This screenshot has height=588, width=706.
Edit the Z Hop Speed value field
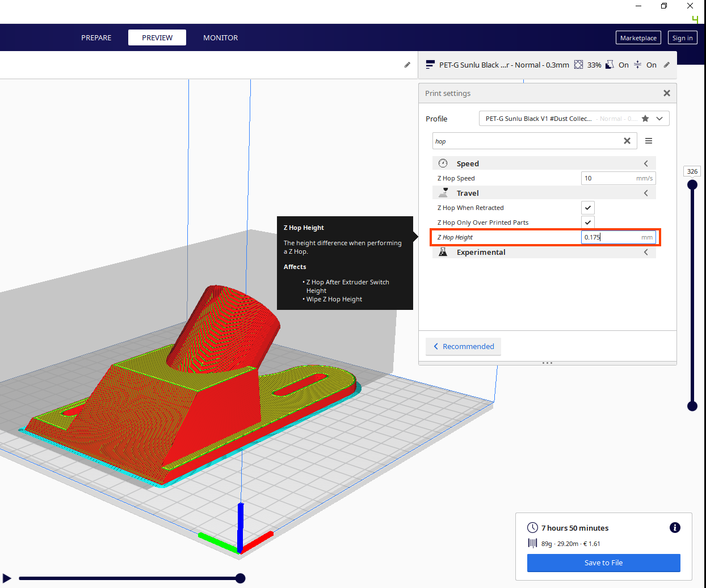(619, 178)
